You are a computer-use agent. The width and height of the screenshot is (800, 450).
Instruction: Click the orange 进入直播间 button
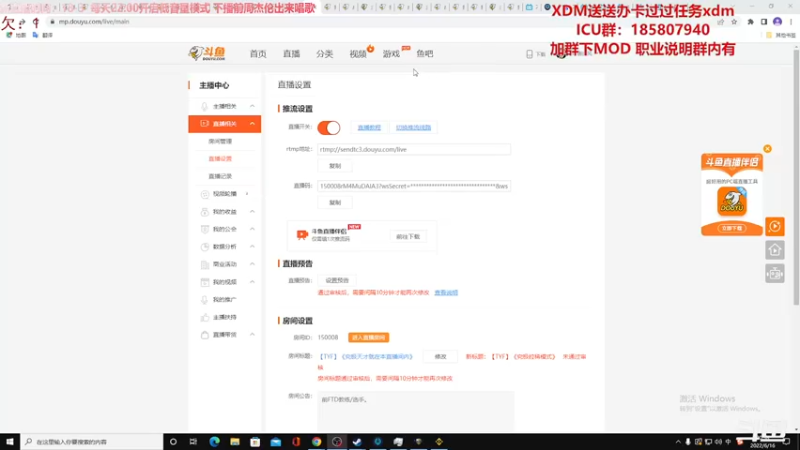[368, 338]
